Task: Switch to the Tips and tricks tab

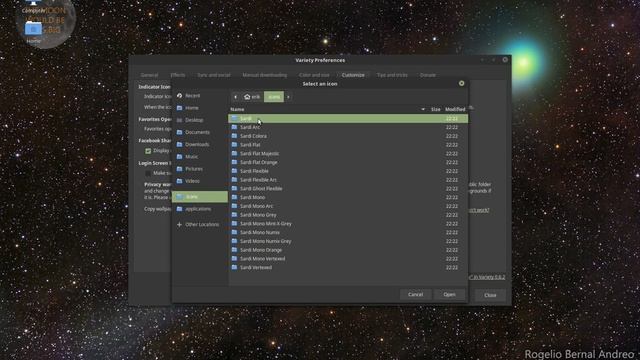Action: [392, 75]
